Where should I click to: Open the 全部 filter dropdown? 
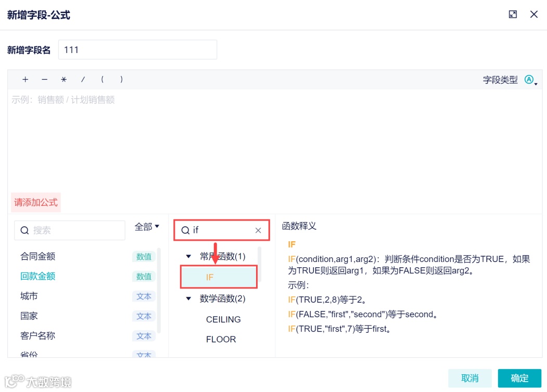pos(147,227)
